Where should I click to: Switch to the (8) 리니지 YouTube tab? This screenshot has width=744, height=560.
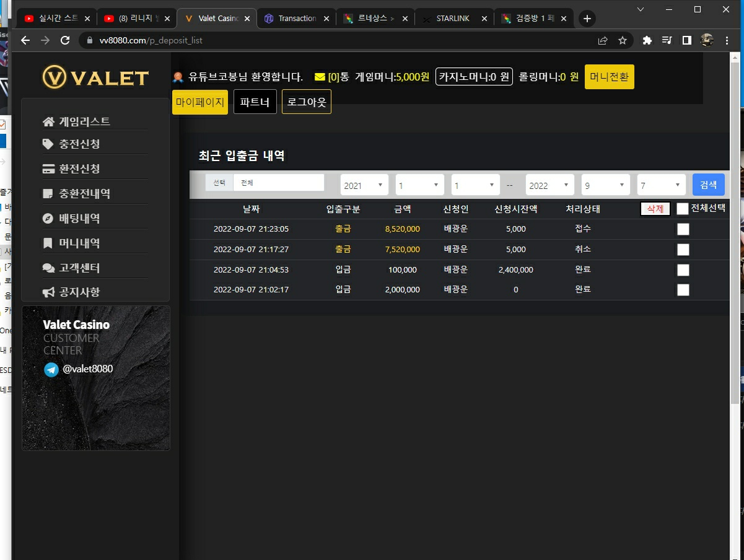coord(136,19)
